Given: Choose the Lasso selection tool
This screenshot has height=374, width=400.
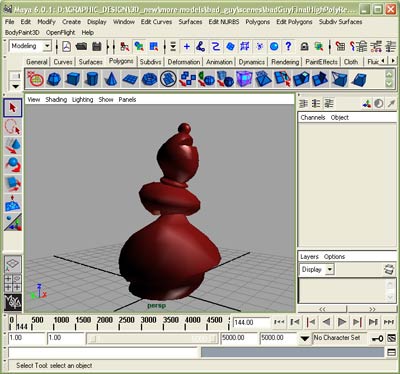Looking at the screenshot, I should click(13, 127).
